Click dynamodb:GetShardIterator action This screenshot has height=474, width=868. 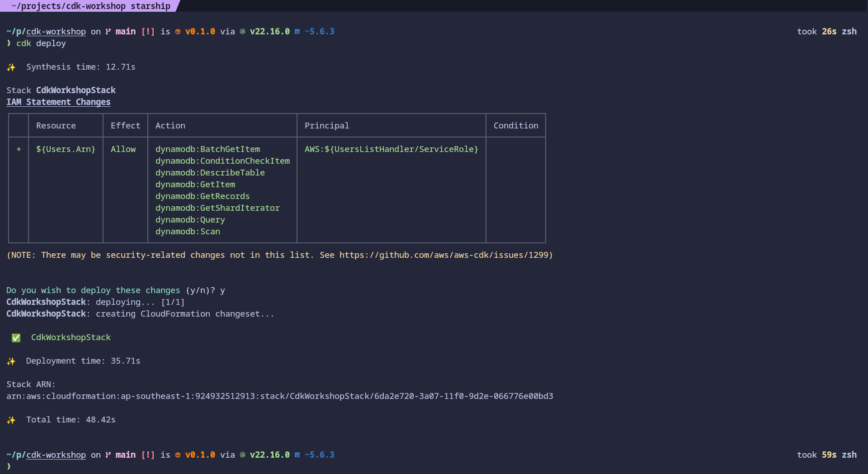tap(218, 208)
